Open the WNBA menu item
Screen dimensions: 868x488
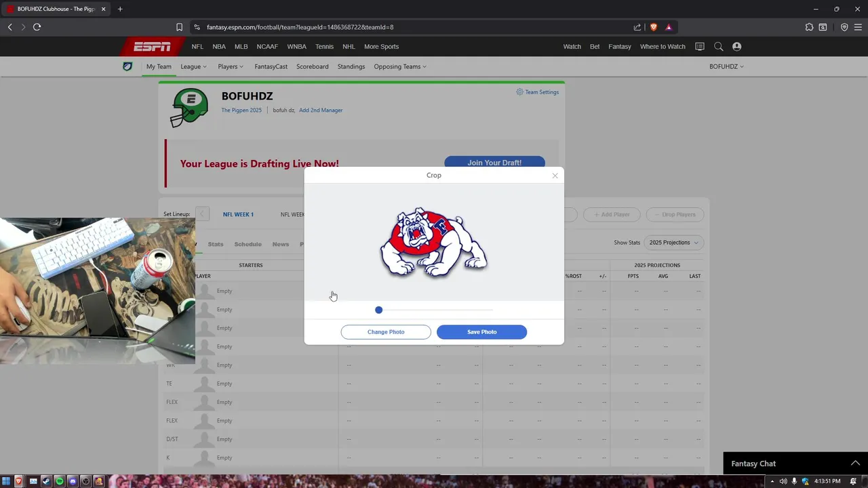click(296, 47)
